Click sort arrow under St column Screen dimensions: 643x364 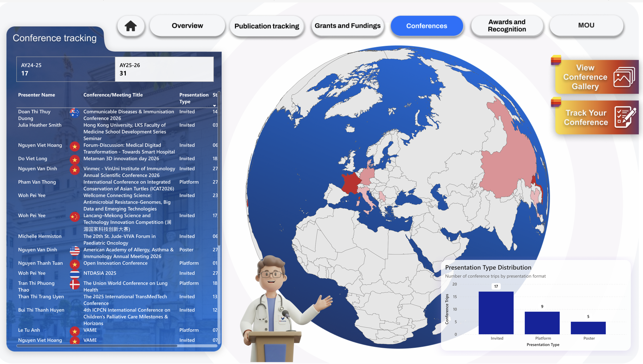(x=215, y=106)
